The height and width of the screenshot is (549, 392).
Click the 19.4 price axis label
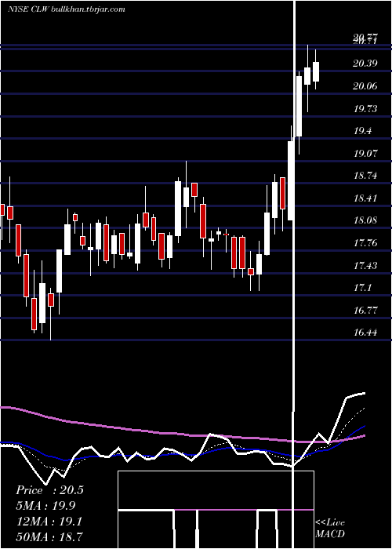[363, 131]
